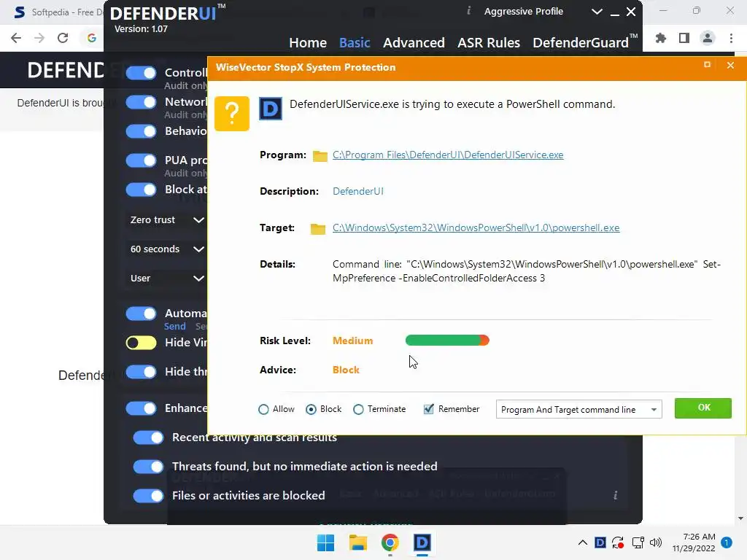
Task: Toggle the Controlled folder access switch
Action: [x=141, y=73]
